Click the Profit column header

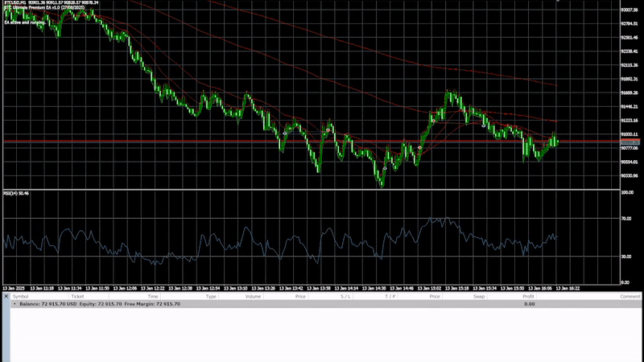point(528,297)
